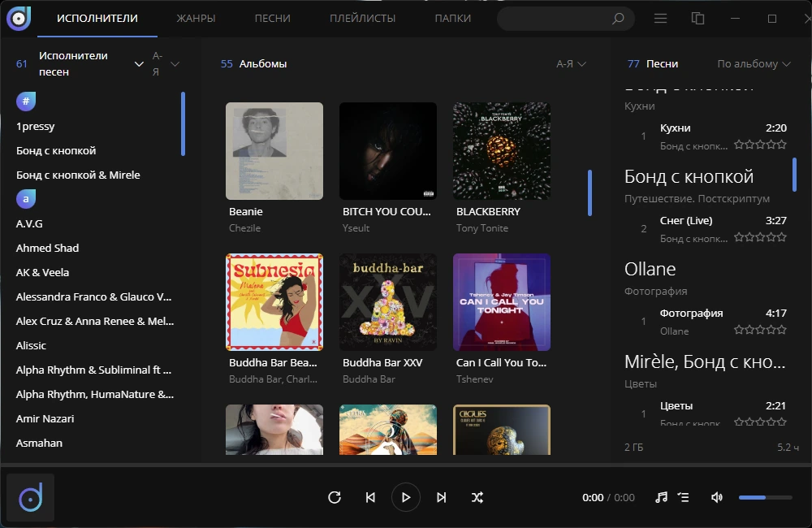Switch to mini player mode icon
The image size is (812, 528).
point(698,19)
